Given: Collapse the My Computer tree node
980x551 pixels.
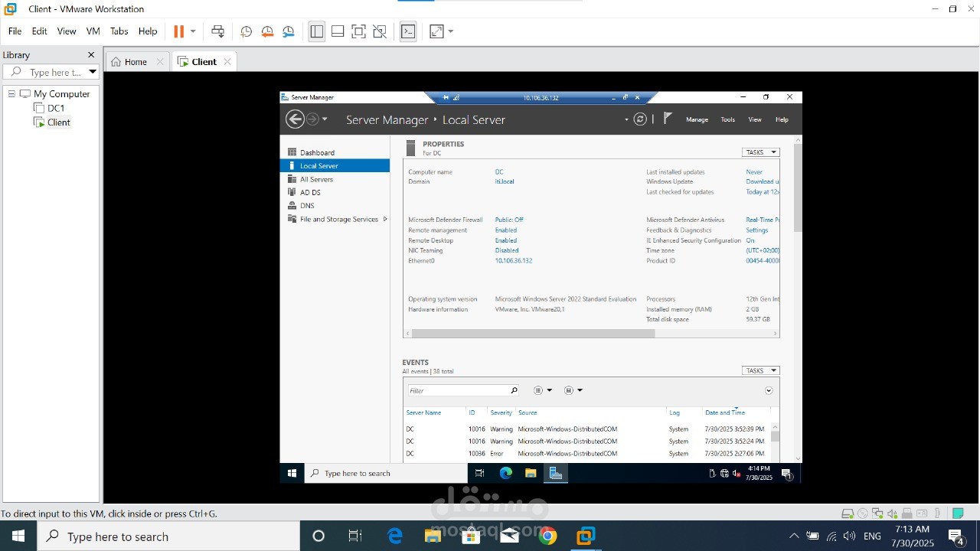Looking at the screenshot, I should (x=11, y=94).
